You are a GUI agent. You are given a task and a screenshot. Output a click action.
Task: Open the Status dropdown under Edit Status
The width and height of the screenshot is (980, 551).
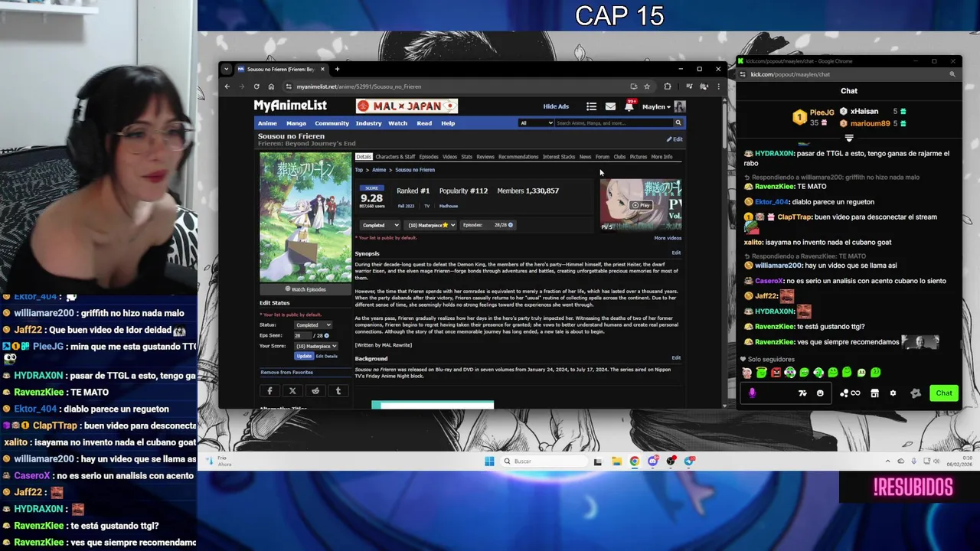(x=313, y=325)
